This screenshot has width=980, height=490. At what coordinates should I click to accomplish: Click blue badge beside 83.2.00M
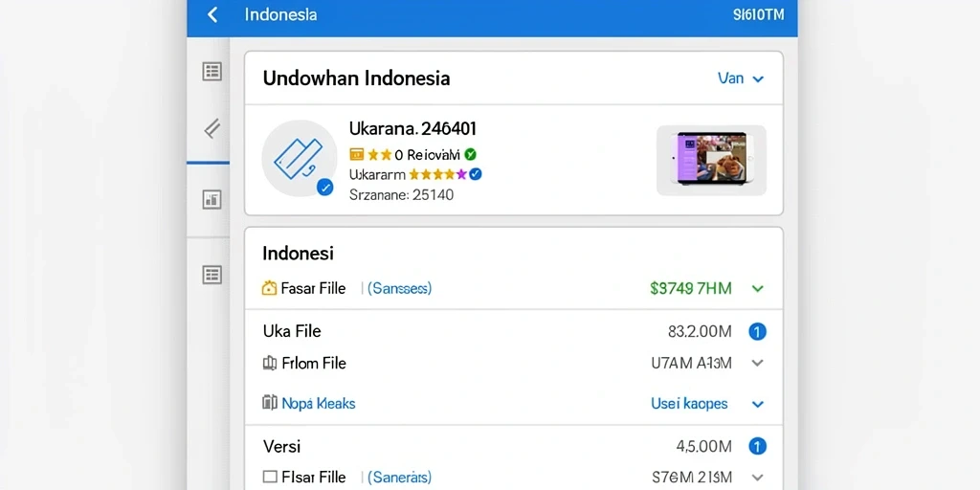(758, 332)
